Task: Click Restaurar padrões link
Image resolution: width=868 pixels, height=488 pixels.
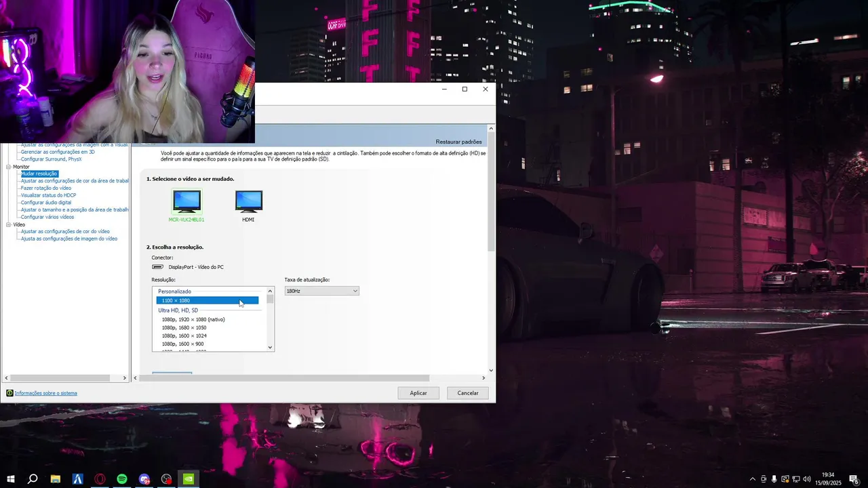Action: point(458,142)
